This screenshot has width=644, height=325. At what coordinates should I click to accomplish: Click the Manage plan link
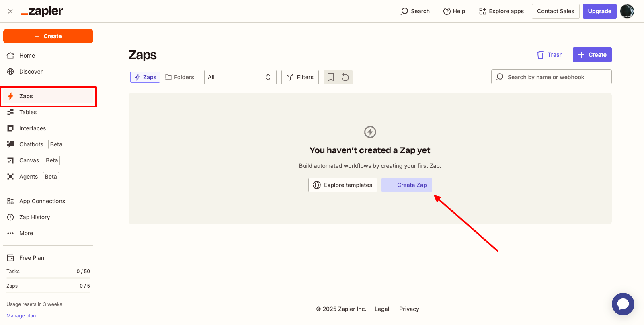coord(21,316)
